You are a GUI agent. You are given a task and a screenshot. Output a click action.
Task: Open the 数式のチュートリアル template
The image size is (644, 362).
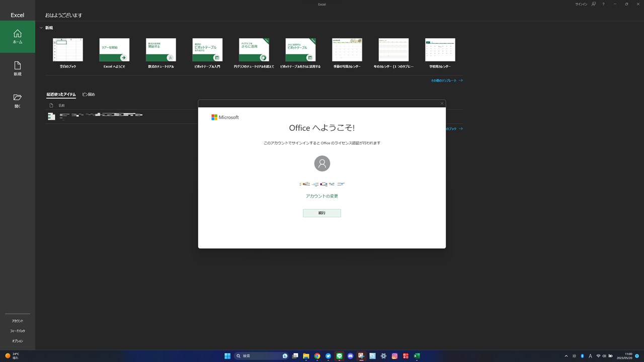(161, 53)
